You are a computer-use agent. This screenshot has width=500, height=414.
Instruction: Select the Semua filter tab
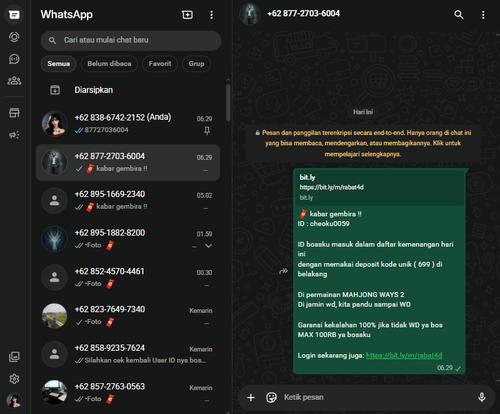(x=58, y=64)
